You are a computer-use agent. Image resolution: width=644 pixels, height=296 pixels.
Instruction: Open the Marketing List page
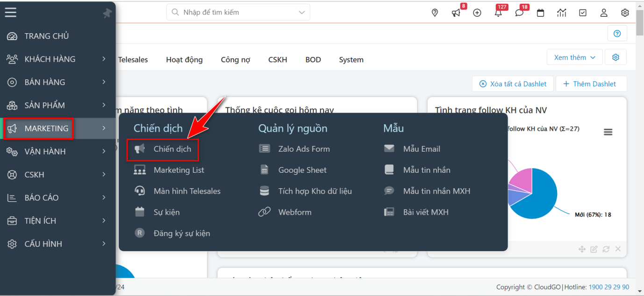click(x=179, y=169)
